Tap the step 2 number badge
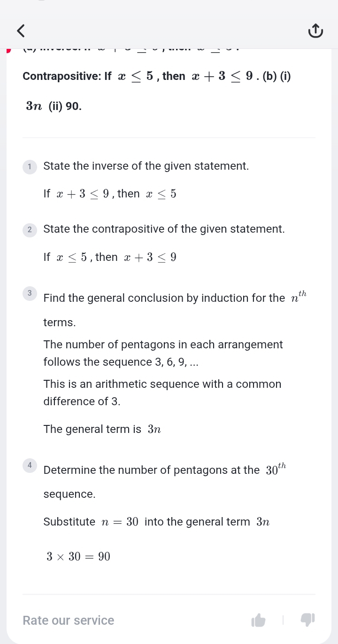The image size is (338, 644). click(30, 230)
